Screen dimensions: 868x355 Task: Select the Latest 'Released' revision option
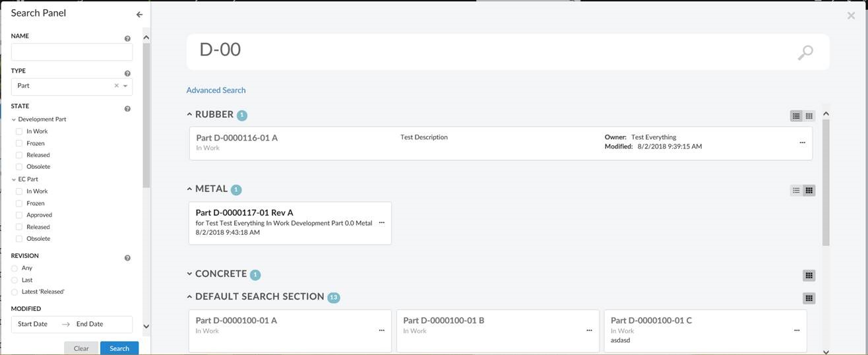pyautogui.click(x=15, y=292)
